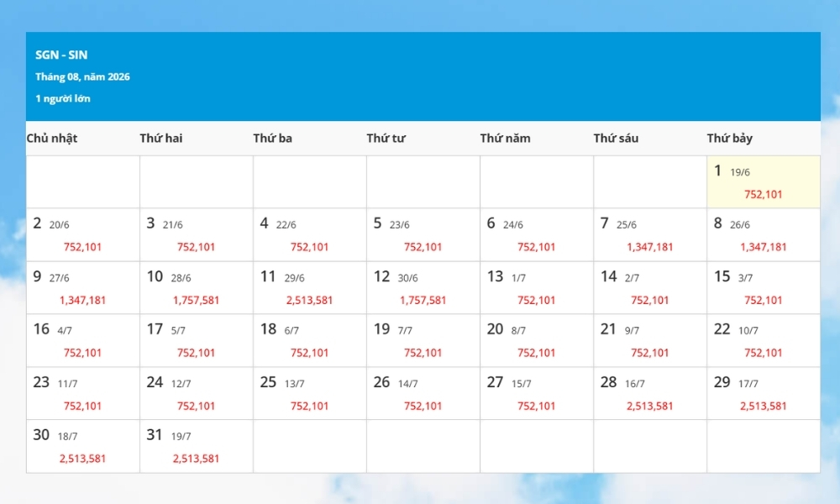Select the August 31 date cell
The width and height of the screenshot is (840, 504).
(x=196, y=446)
